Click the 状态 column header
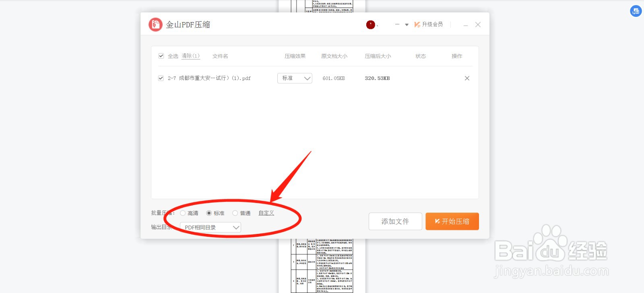This screenshot has width=644, height=293. pyautogui.click(x=421, y=56)
